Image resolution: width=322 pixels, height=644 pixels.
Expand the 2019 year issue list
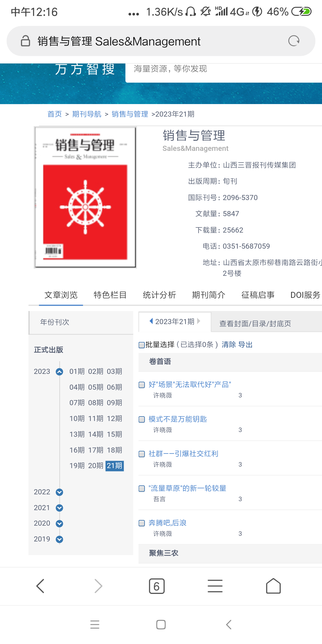pyautogui.click(x=59, y=539)
